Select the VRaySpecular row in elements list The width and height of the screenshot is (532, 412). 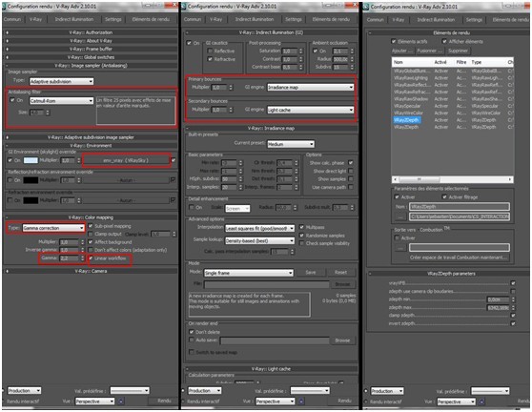coord(453,106)
